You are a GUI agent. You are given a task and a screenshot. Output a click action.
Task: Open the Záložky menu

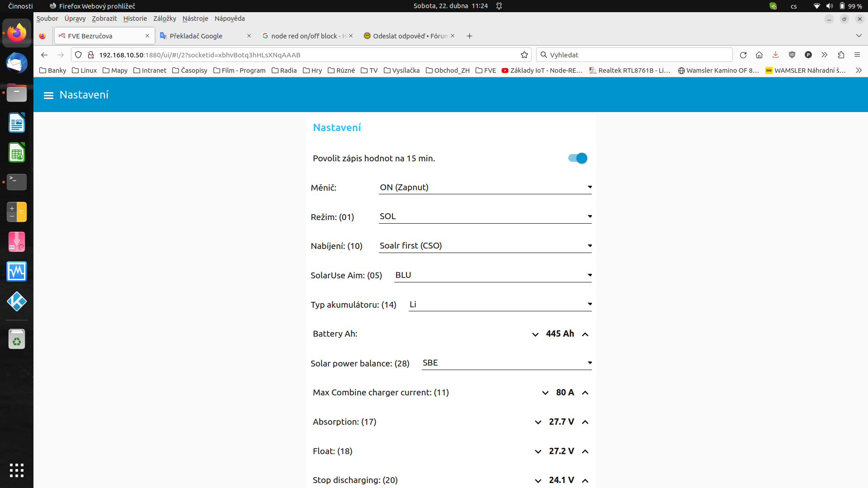pyautogui.click(x=165, y=19)
